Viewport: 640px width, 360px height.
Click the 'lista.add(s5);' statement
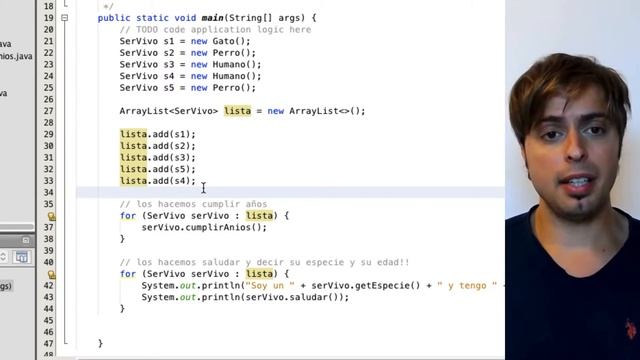(x=158, y=169)
